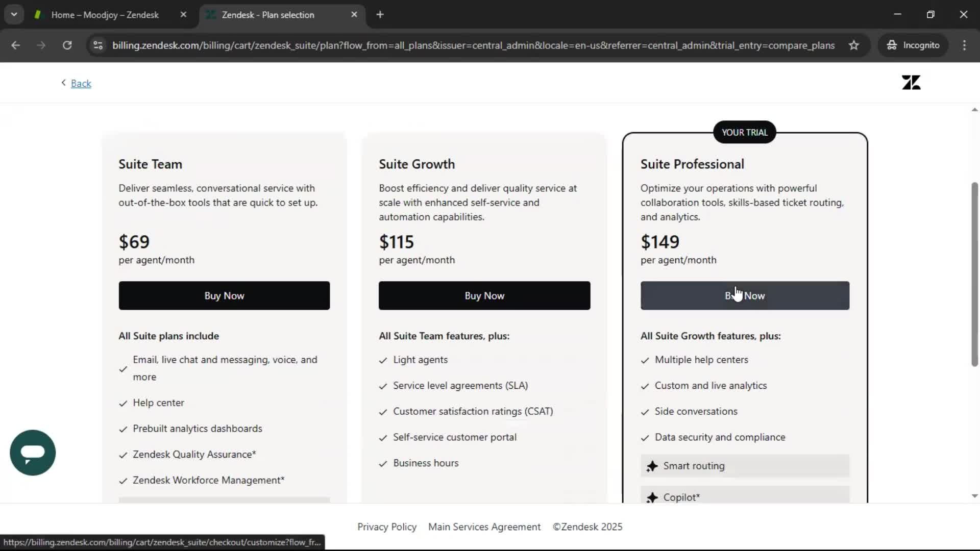Buy the Suite Growth plan
Viewport: 980px width, 551px height.
[x=484, y=295]
